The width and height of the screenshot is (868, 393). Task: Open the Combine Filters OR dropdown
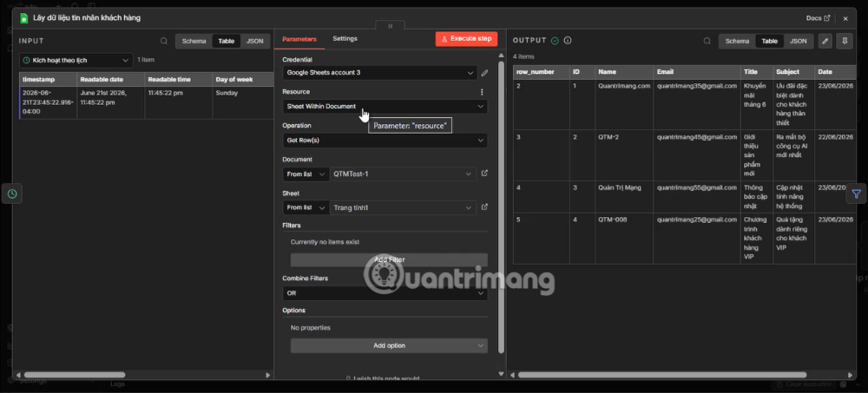385,293
